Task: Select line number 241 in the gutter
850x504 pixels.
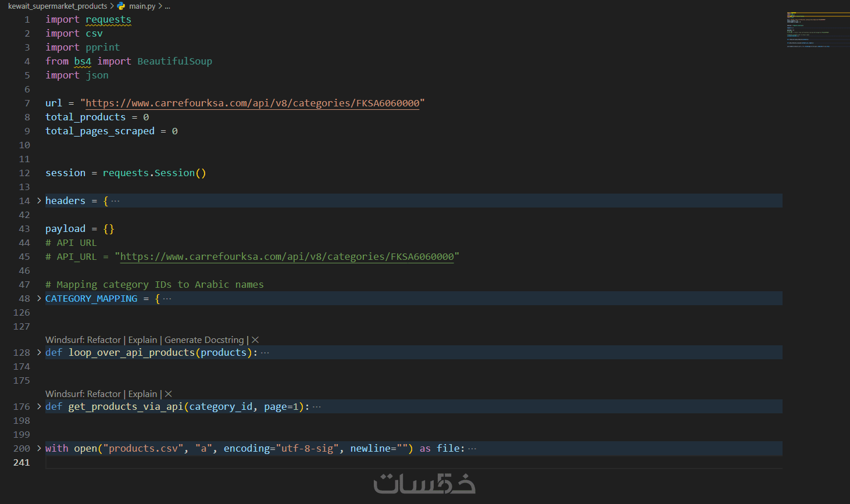Action: coord(22,463)
